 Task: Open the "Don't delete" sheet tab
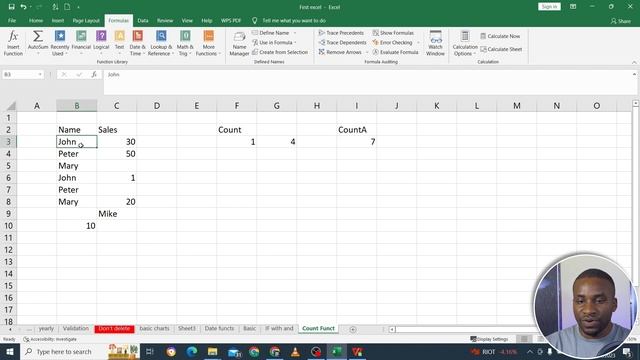pos(114,329)
